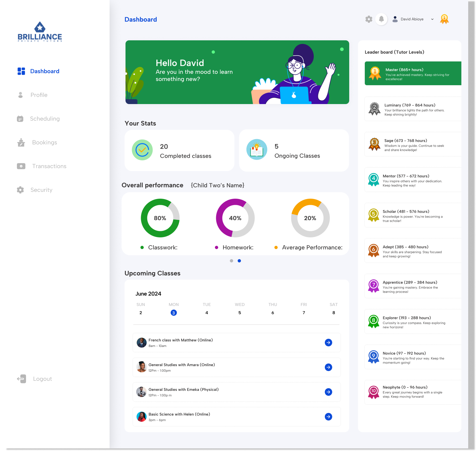Click the Mentor rank 4 ribbon badge

tap(374, 179)
